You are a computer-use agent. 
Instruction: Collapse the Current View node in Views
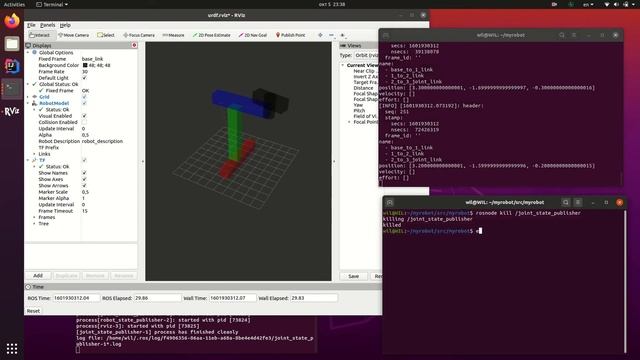pos(343,65)
